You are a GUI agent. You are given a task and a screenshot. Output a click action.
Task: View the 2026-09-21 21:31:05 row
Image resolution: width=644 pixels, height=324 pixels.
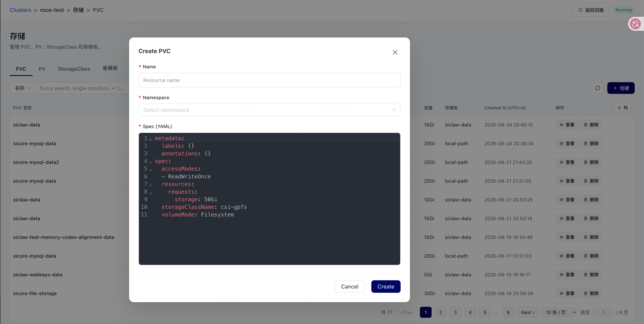567,181
